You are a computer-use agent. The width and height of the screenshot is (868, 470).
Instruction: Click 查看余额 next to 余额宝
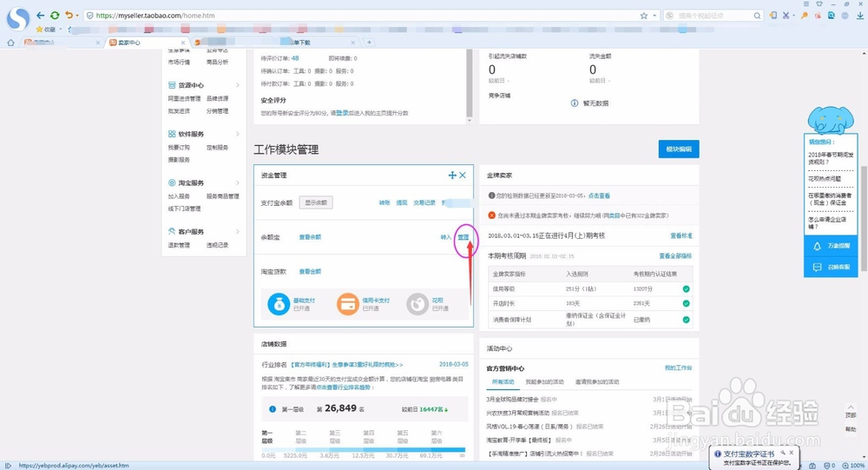310,237
